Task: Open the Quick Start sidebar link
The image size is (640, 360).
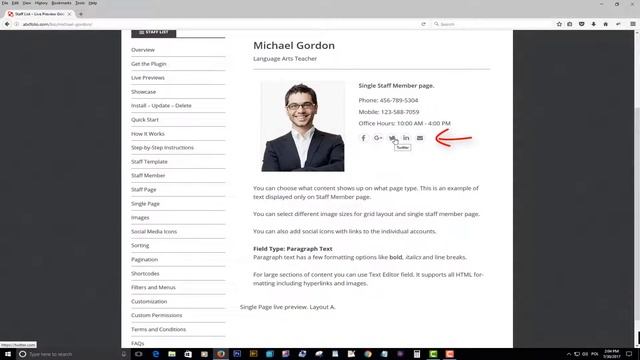Action: tap(145, 120)
